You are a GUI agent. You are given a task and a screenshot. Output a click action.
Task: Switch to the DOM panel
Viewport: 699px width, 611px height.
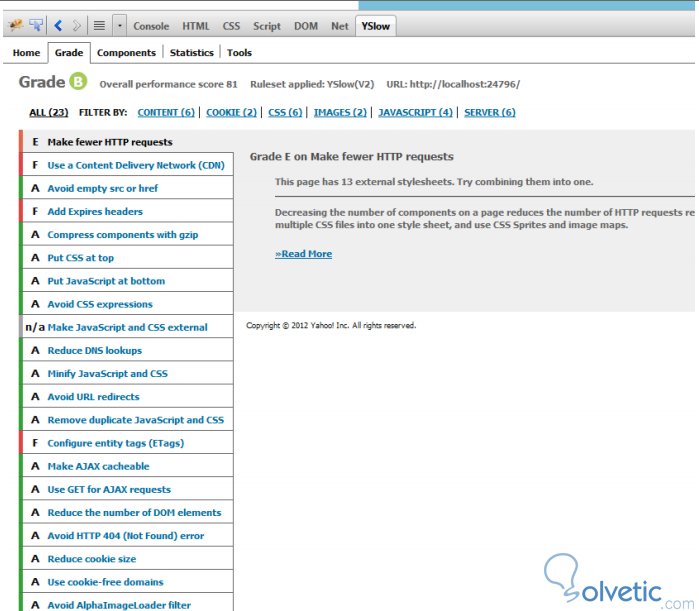tap(306, 26)
